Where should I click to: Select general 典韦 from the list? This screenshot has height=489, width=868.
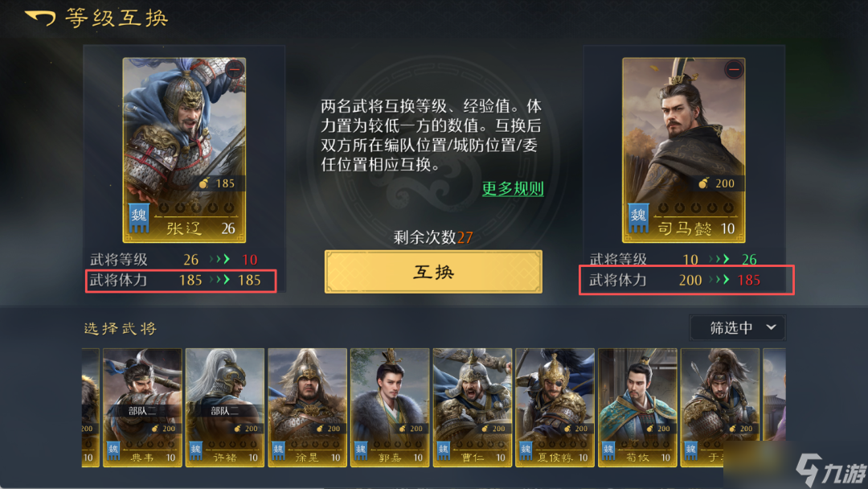tap(142, 408)
